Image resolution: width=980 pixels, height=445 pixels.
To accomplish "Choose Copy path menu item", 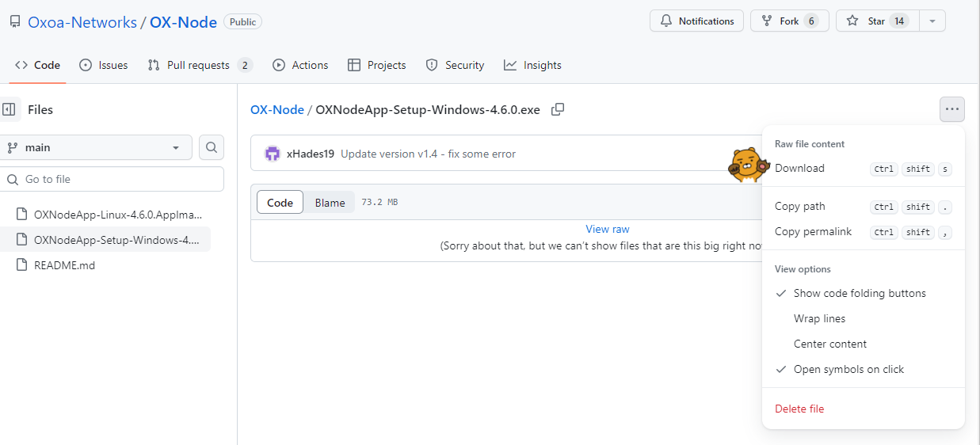I will (864, 206).
